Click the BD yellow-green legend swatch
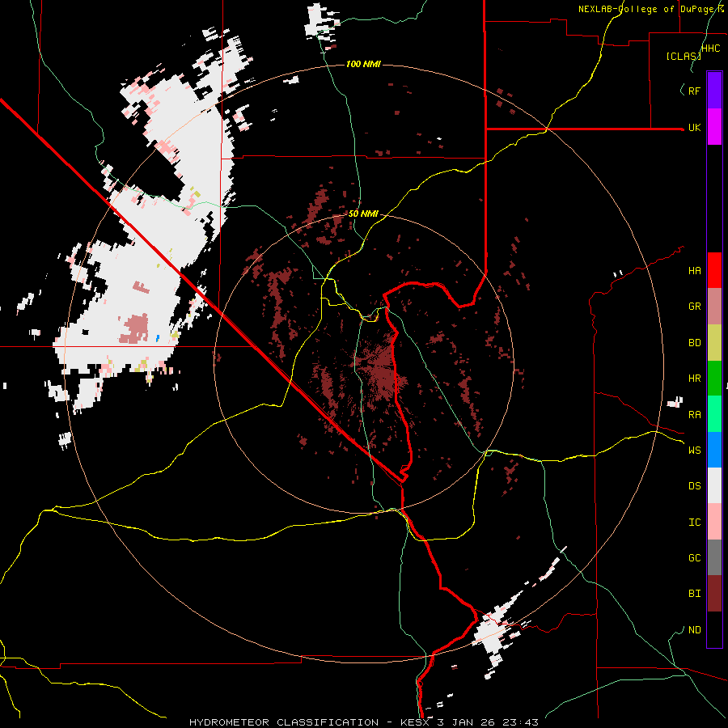The width and height of the screenshot is (728, 728). (x=714, y=342)
